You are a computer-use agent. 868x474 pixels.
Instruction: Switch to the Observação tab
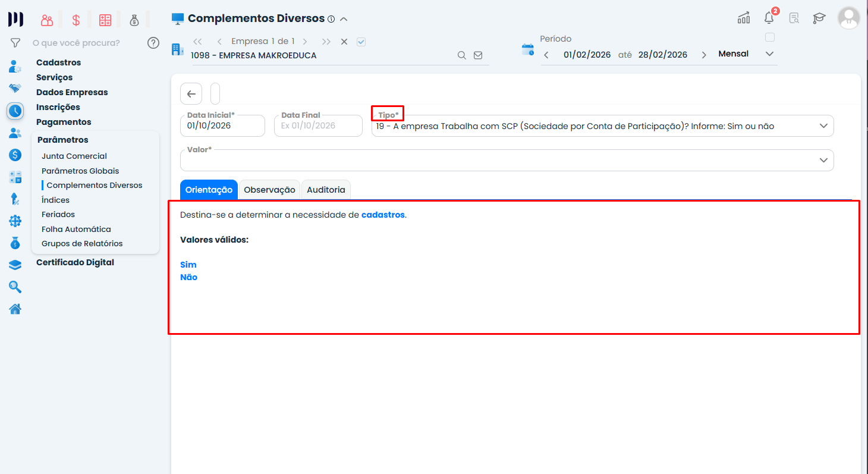point(269,190)
